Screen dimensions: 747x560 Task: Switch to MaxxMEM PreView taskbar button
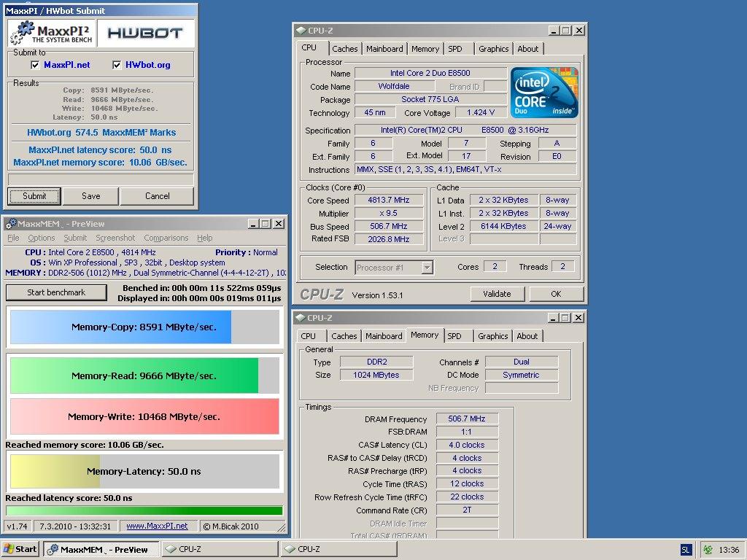(x=101, y=549)
